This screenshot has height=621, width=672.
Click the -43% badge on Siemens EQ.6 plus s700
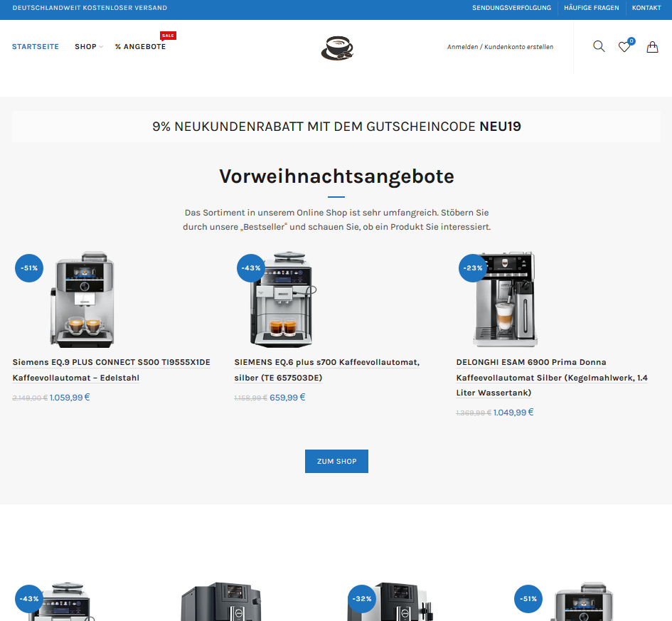tap(251, 268)
